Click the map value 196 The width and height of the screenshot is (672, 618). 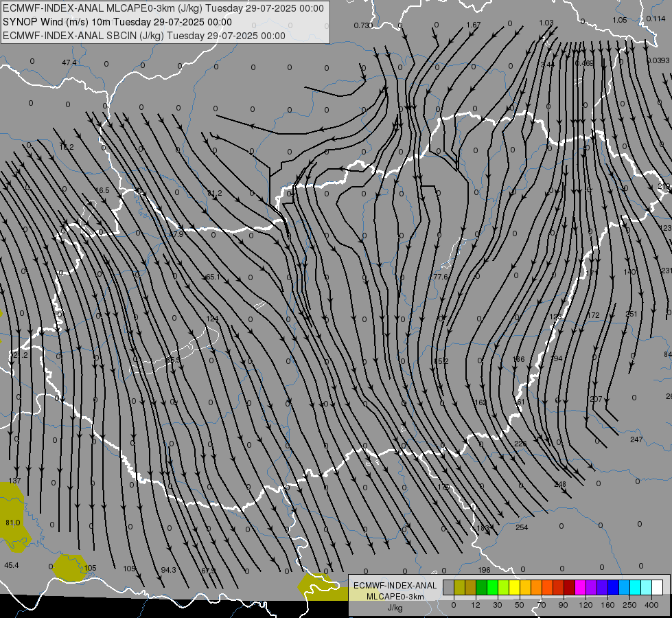[x=484, y=570]
